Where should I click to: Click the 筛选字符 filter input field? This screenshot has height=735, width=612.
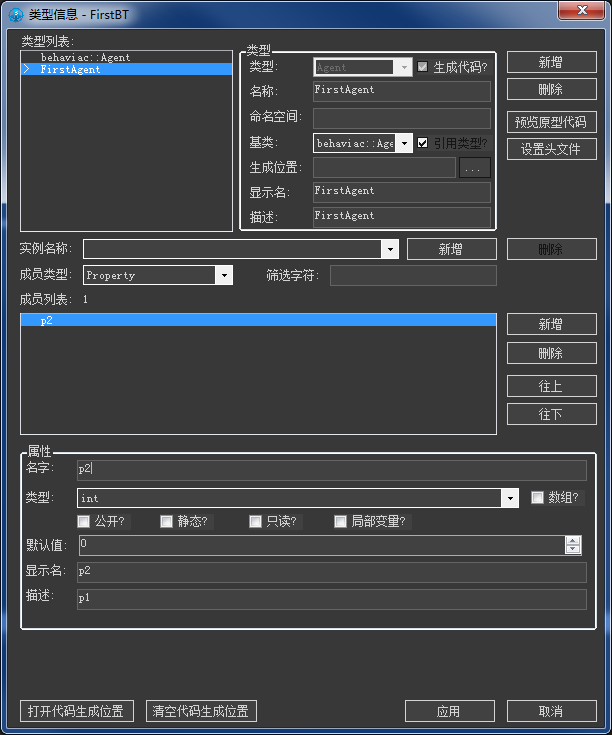coord(413,275)
